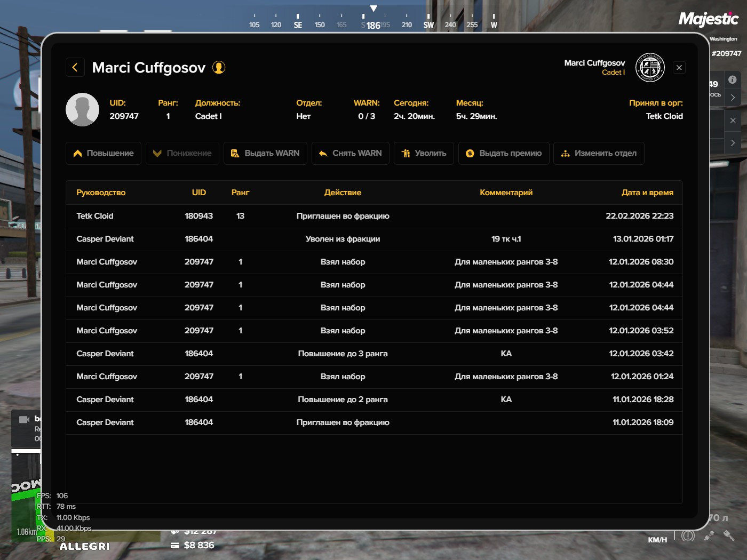The image size is (747, 560).
Task: Click the Руководство column header
Action: point(101,193)
